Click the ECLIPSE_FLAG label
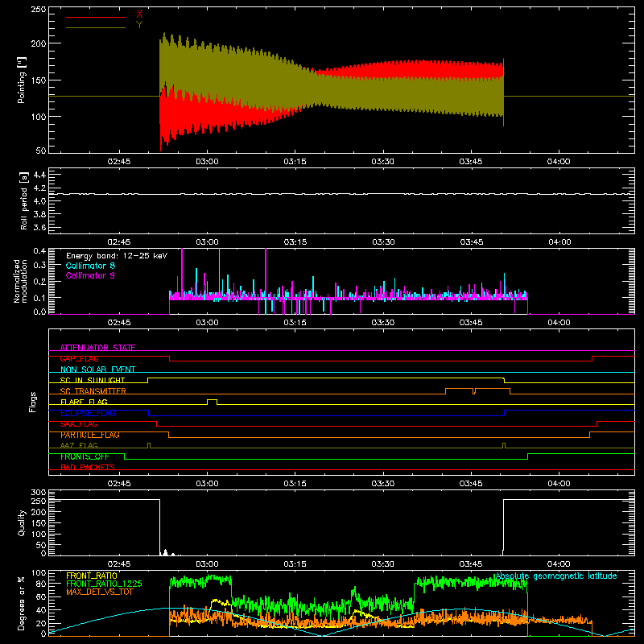The image size is (644, 644). point(88,413)
